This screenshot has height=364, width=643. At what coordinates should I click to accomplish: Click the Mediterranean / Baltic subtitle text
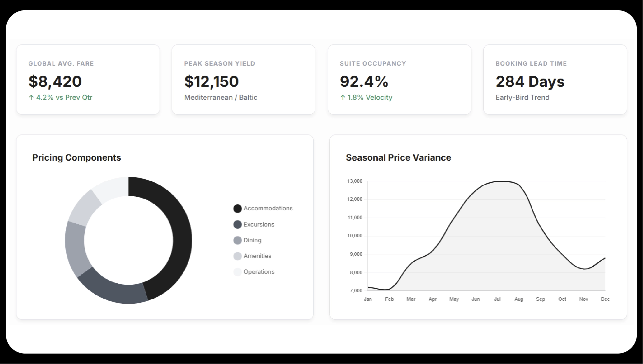(220, 97)
